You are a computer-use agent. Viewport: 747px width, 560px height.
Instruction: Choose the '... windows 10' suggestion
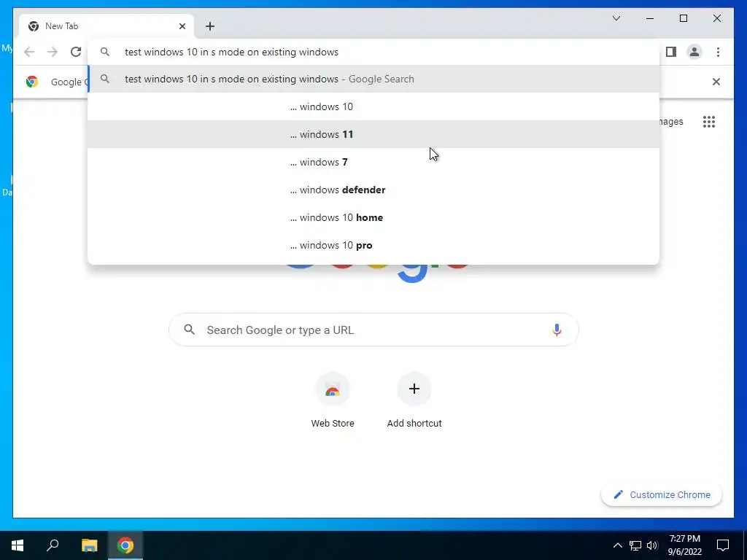tap(373, 106)
